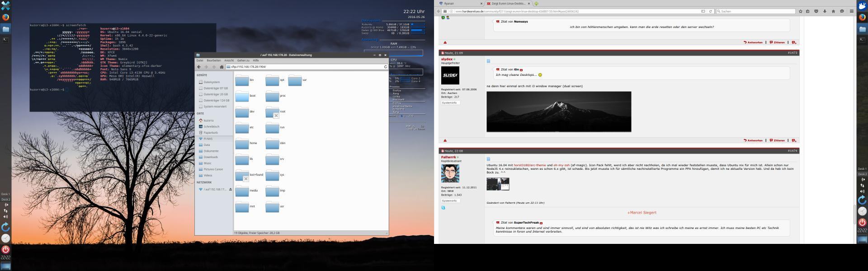
Task: Open the Bearbeiten menu
Action: (214, 61)
